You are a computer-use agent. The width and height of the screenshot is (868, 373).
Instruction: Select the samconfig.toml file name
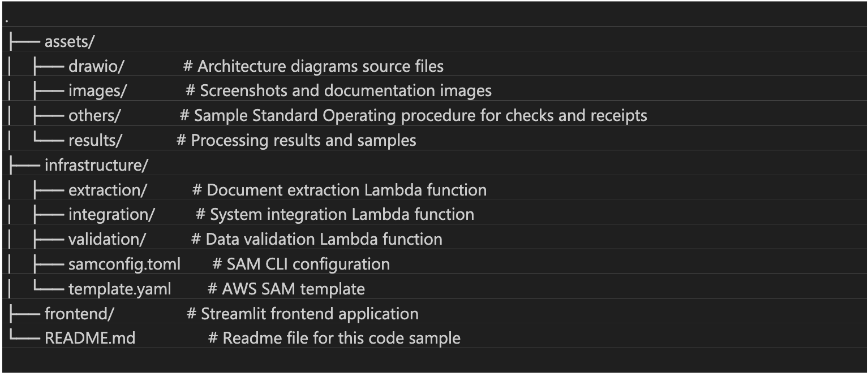[x=124, y=264]
